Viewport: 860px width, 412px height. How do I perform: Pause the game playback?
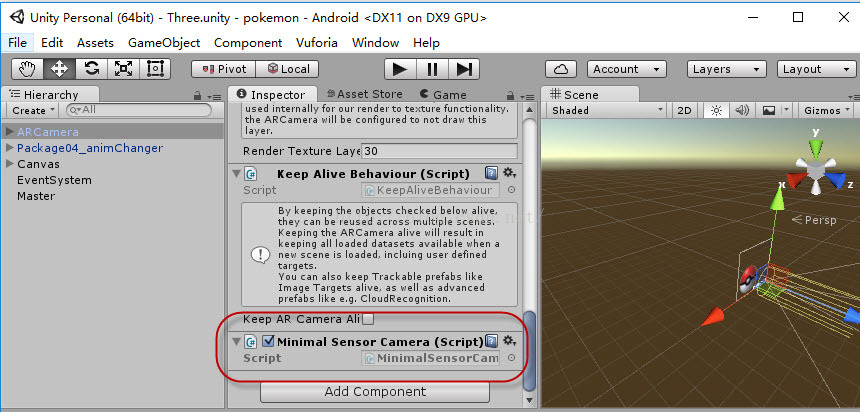click(x=432, y=69)
